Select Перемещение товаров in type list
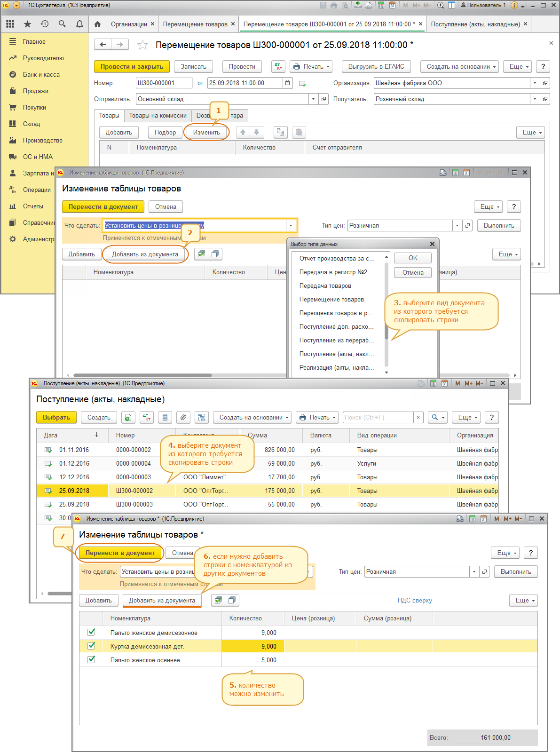This screenshot has height=753, width=560. [331, 300]
